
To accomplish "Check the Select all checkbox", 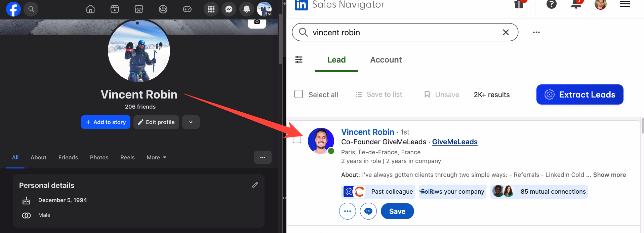I will 298,94.
